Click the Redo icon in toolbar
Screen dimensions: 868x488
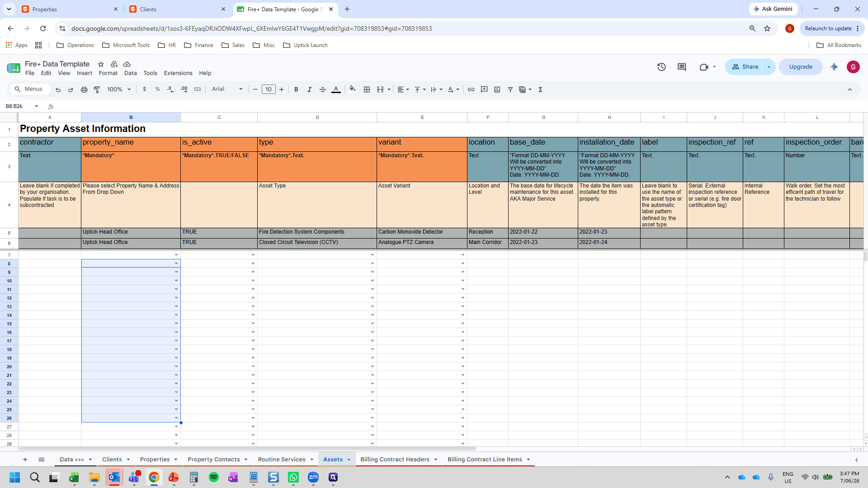pyautogui.click(x=71, y=89)
